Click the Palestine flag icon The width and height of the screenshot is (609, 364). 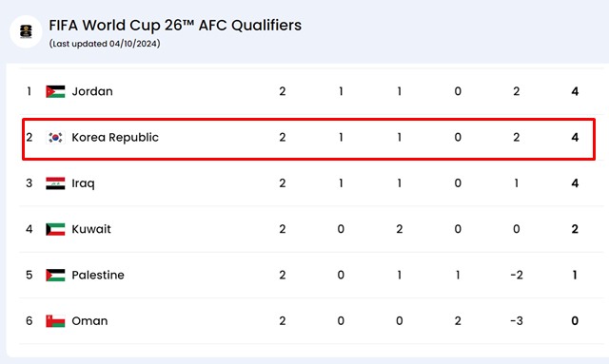(55, 275)
